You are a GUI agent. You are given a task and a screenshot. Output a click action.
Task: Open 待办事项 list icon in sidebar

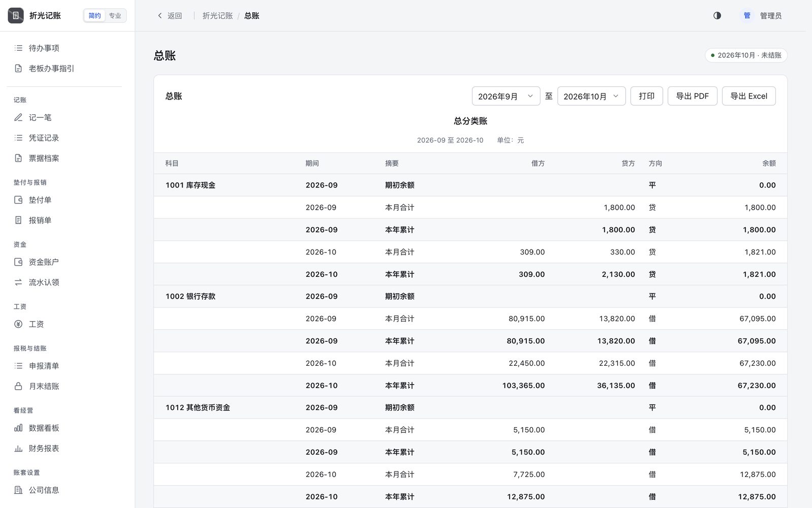(18, 48)
